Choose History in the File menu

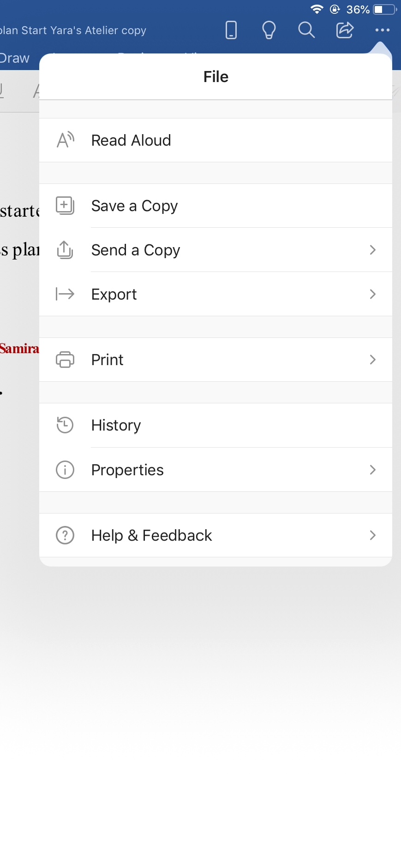click(x=116, y=425)
